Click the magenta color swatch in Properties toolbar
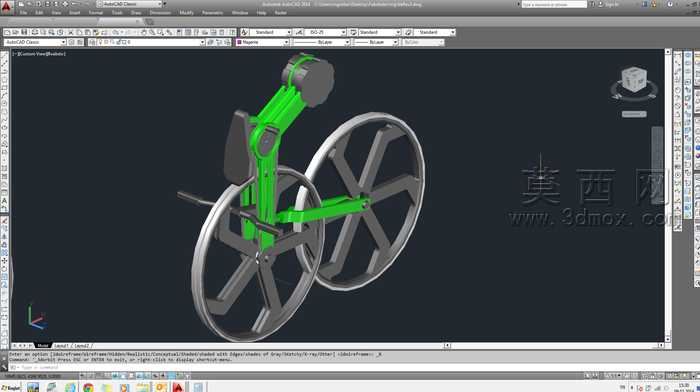The height and width of the screenshot is (392, 700). point(239,42)
